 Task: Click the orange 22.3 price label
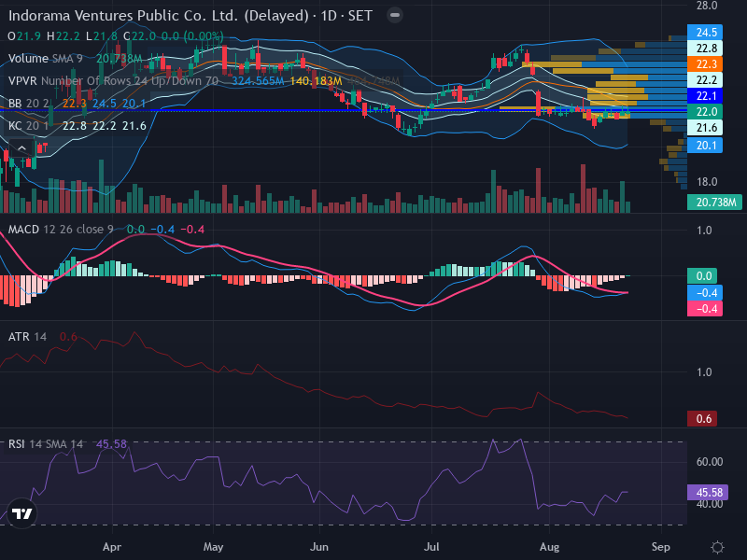(705, 63)
